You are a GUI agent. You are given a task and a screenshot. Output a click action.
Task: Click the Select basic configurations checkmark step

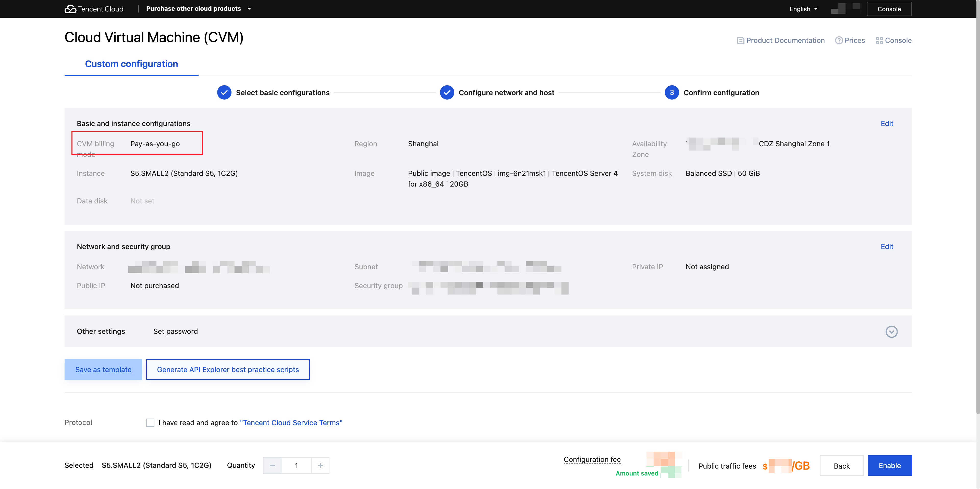(x=224, y=92)
